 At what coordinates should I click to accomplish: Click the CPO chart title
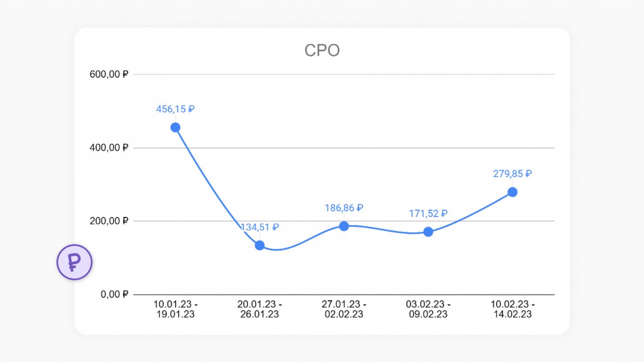pos(322,50)
